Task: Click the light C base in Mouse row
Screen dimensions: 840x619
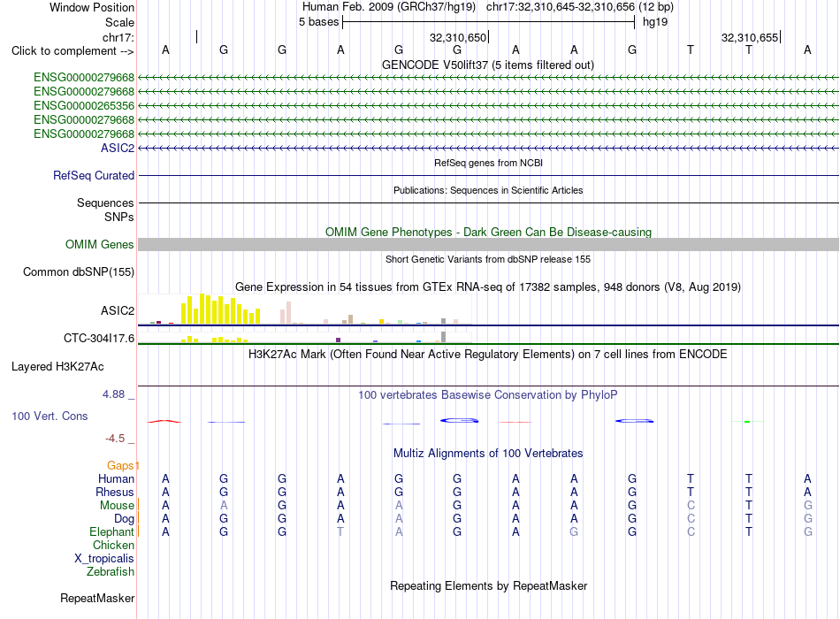Action: (x=691, y=506)
